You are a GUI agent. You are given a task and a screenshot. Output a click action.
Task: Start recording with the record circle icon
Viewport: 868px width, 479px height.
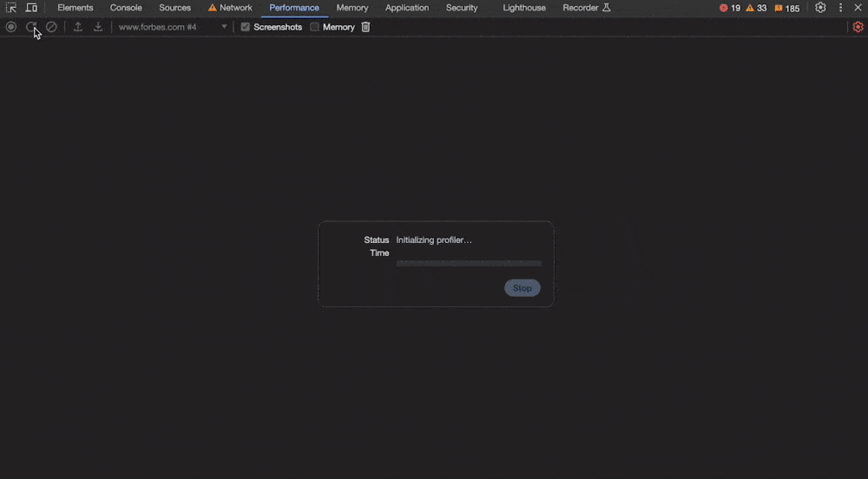click(11, 27)
